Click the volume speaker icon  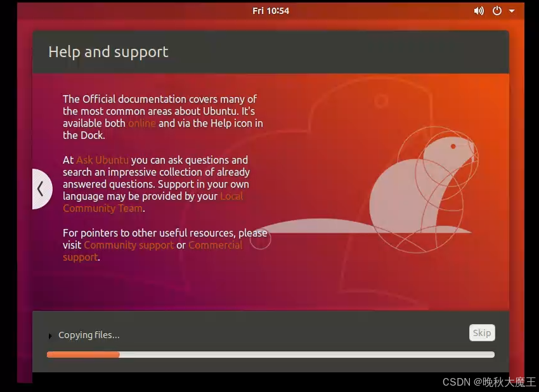tap(479, 11)
